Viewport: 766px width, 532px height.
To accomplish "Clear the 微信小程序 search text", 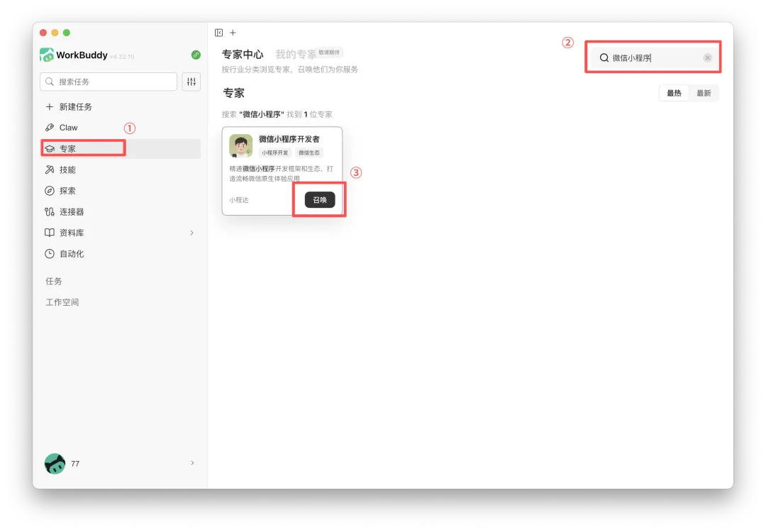I will (x=707, y=57).
